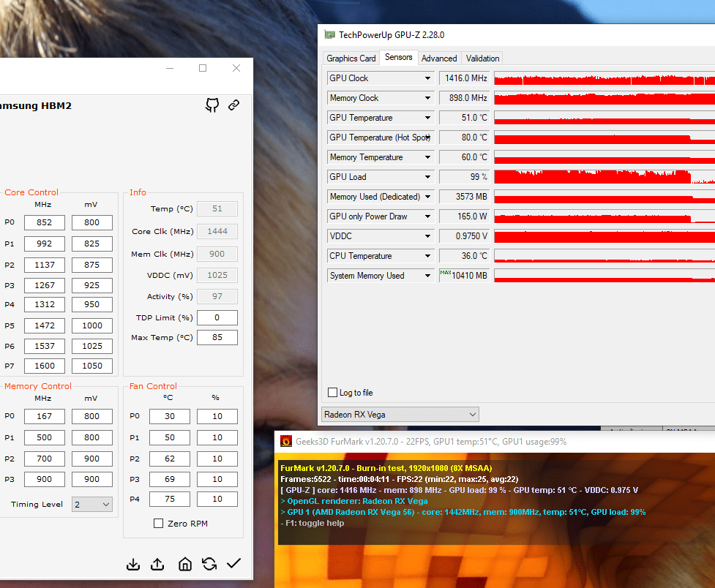Switch to the Graphics Card tab
This screenshot has height=588, width=715.
pyautogui.click(x=351, y=59)
